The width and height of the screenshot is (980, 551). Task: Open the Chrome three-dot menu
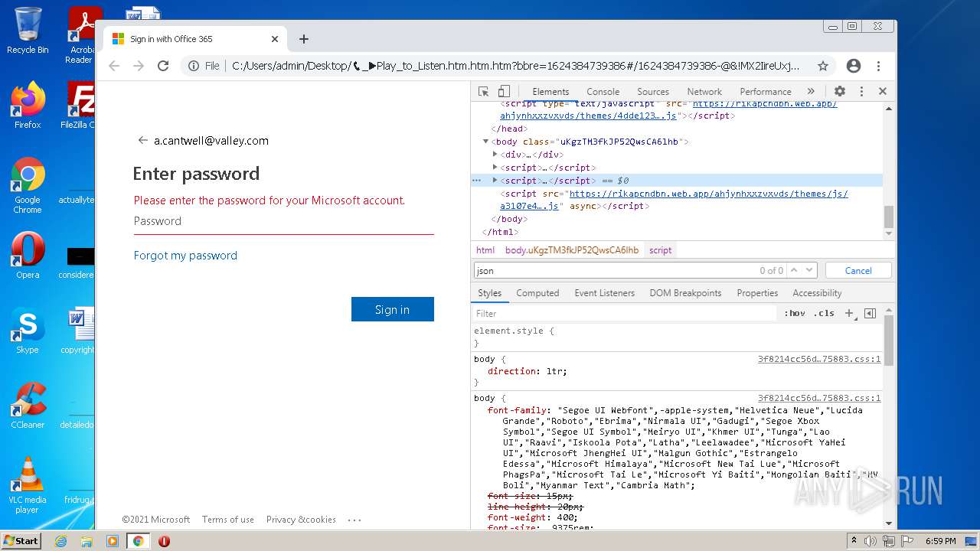coord(878,66)
